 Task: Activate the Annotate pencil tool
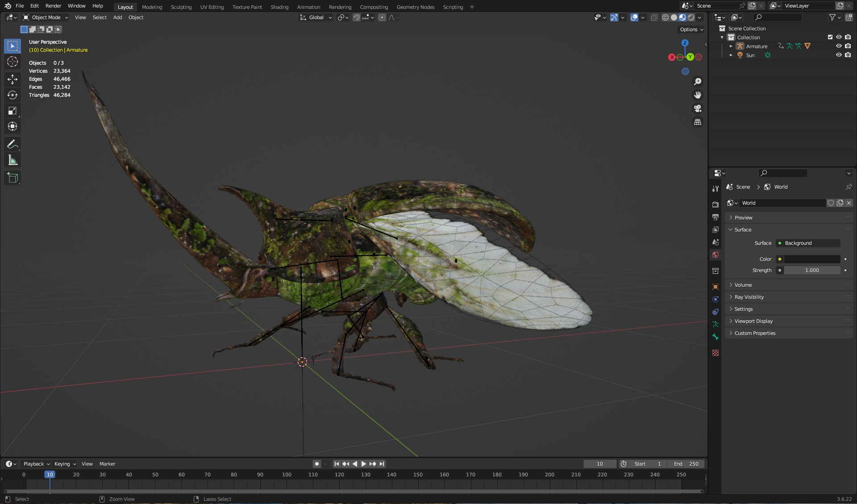(12, 145)
